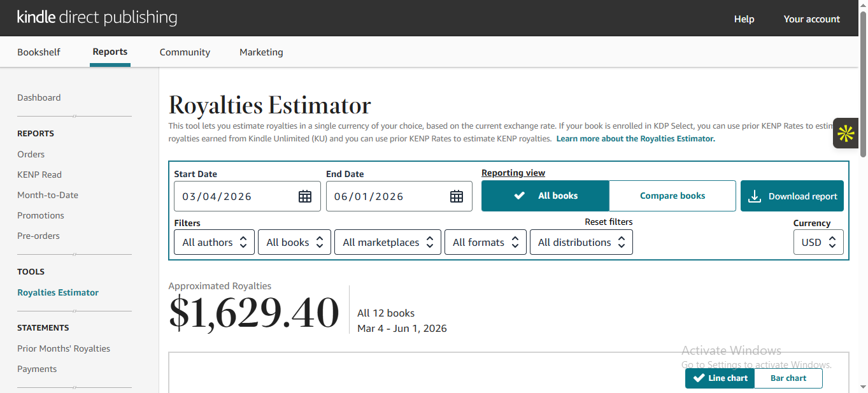Viewport: 868px width, 393px height.
Task: Open the Reports tab
Action: [x=110, y=52]
